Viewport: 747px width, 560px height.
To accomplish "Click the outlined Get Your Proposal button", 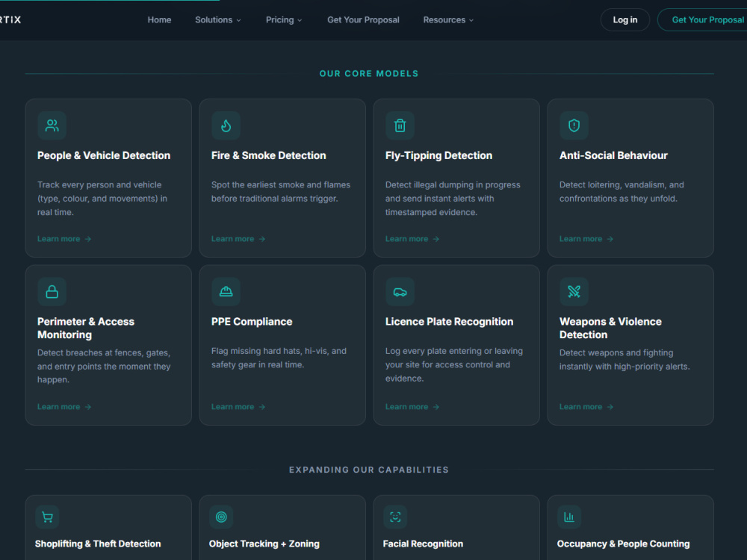I will 703,20.
